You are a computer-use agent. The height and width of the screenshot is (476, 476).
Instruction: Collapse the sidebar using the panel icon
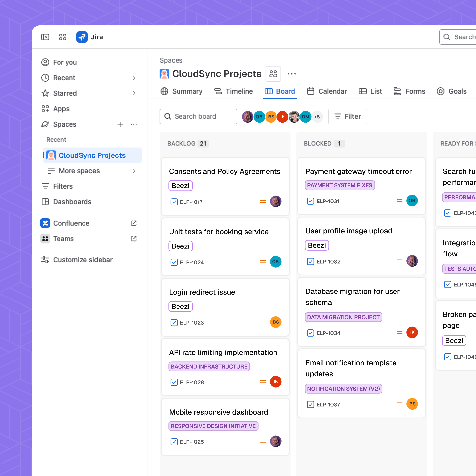point(45,37)
